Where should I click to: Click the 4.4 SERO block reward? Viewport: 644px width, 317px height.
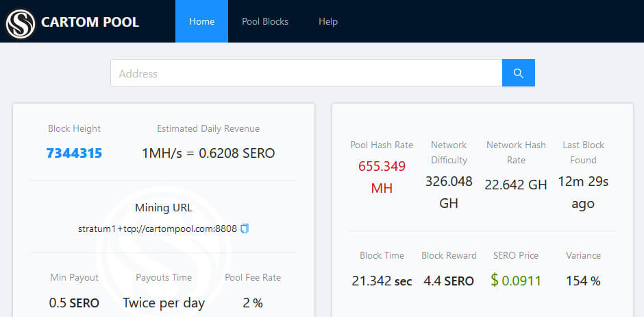click(x=449, y=281)
